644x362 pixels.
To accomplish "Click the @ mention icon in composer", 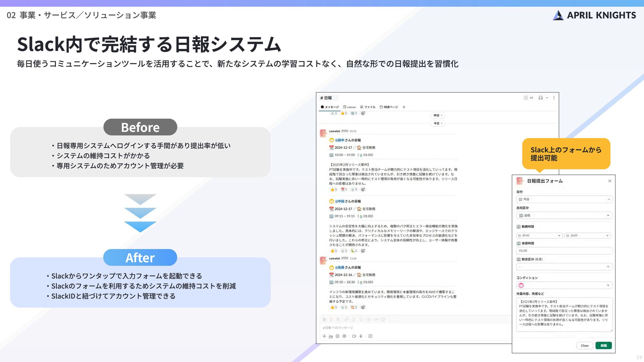I will coord(344,336).
